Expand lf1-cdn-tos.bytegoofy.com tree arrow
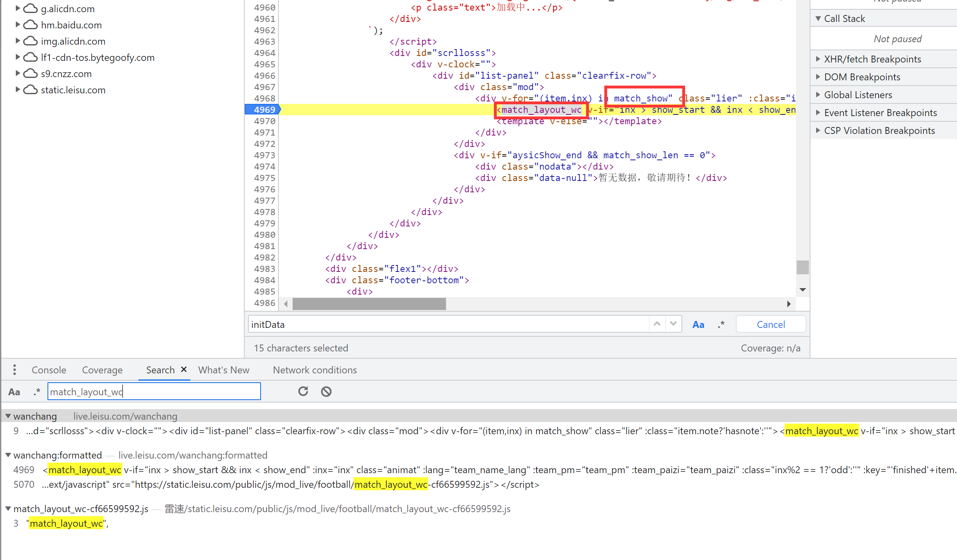This screenshot has height=560, width=957. pyautogui.click(x=17, y=57)
